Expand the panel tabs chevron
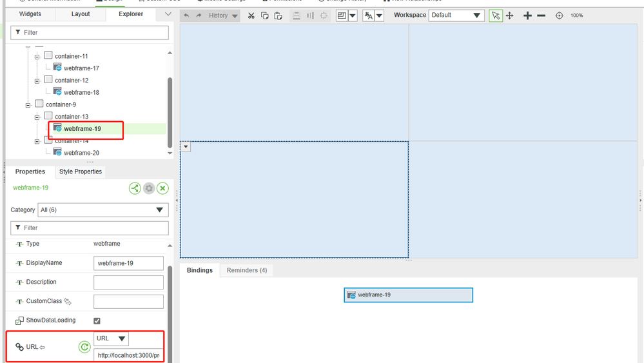The height and width of the screenshot is (363, 644). coord(168,14)
